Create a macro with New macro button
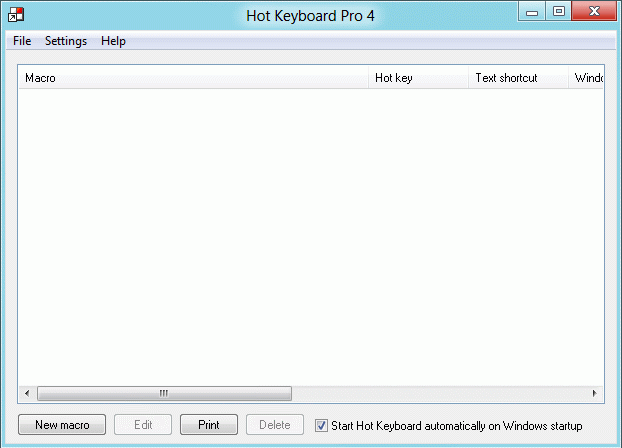This screenshot has height=448, width=622. [62, 425]
